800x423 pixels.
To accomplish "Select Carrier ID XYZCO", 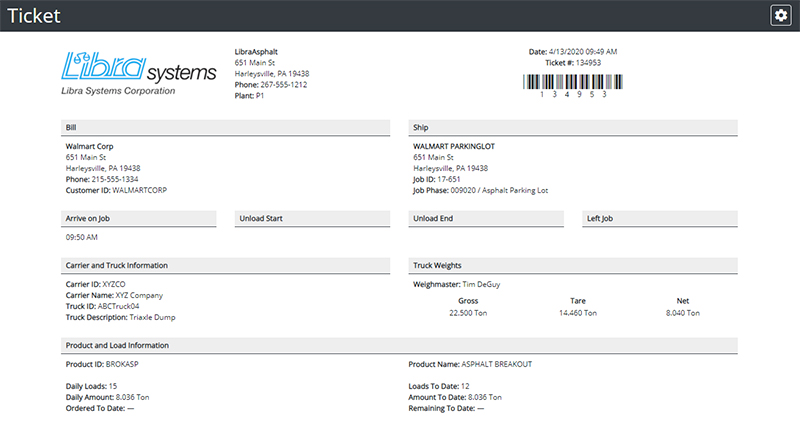I will tap(95, 284).
